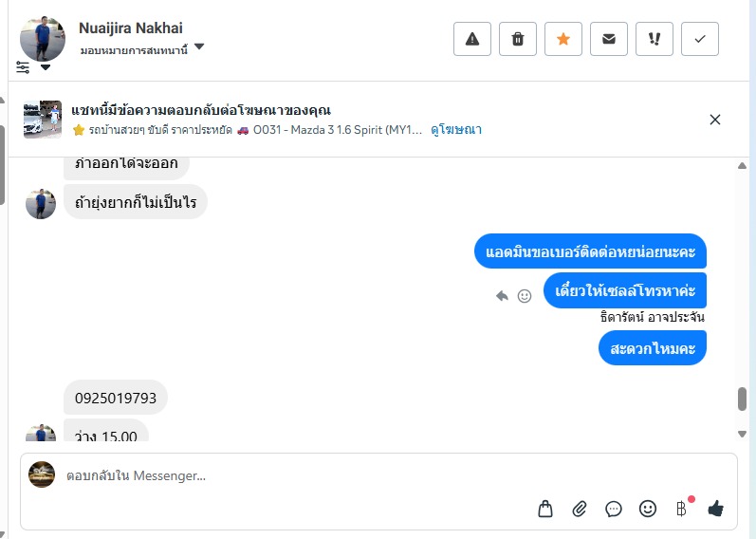Attach a file with the paperclip icon
Screen dimensions: 756x539
pos(580,510)
